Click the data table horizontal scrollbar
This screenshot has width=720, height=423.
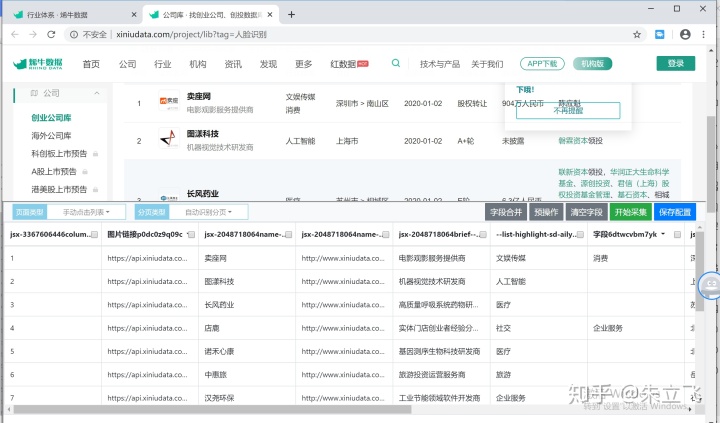coord(212,409)
